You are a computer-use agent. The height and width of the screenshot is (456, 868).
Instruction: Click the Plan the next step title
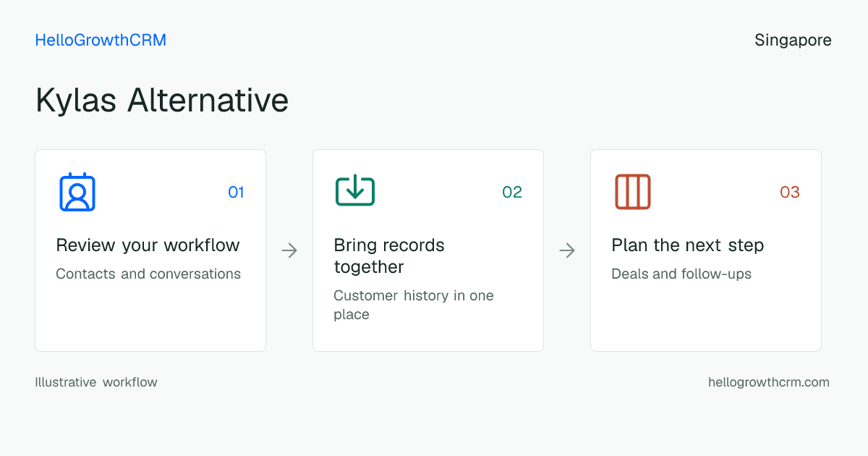point(688,245)
